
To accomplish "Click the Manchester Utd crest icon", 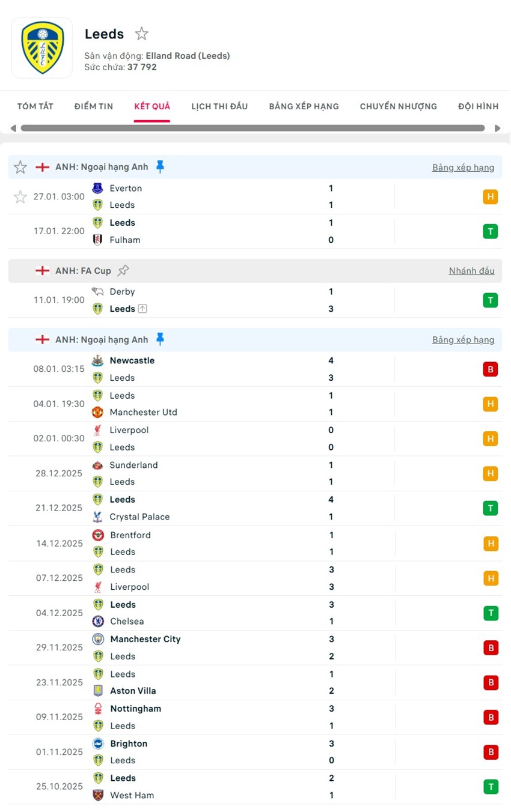I will pos(98,413).
